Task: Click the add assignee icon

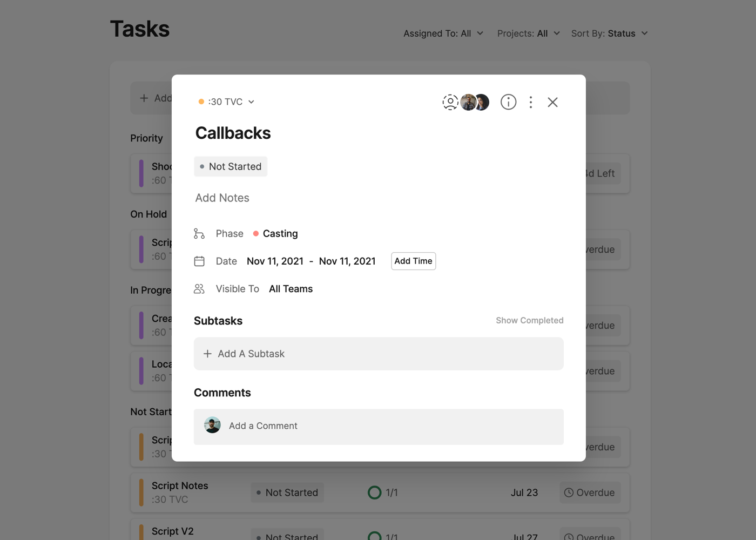Action: click(x=450, y=102)
